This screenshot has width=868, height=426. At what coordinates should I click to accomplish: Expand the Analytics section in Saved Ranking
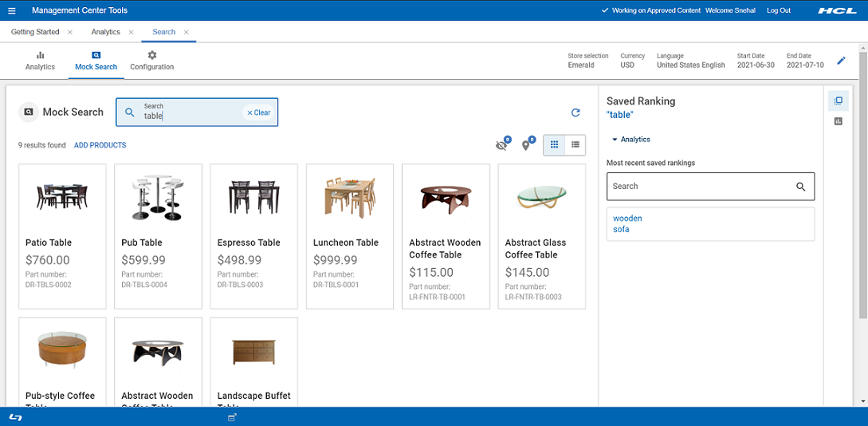tap(630, 140)
